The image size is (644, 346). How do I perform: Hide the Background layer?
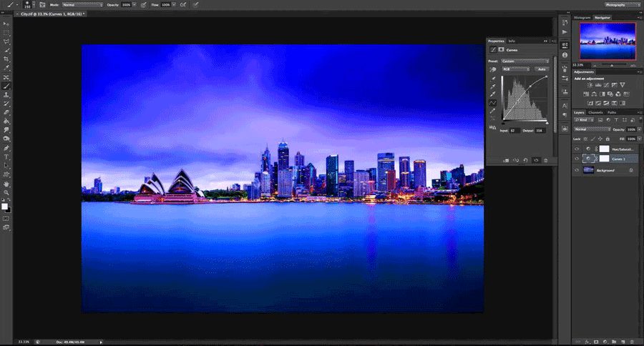pos(577,171)
